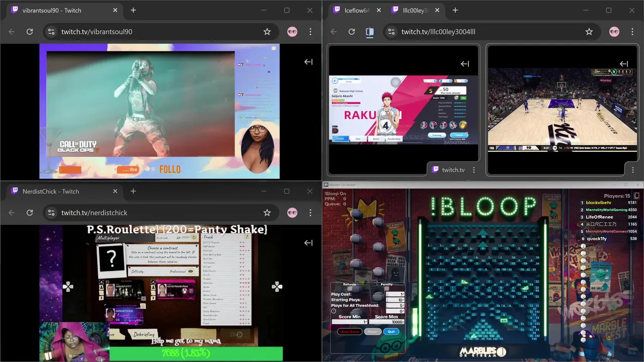Open the right split pane three-dot menu
The image size is (644, 362).
tap(632, 170)
